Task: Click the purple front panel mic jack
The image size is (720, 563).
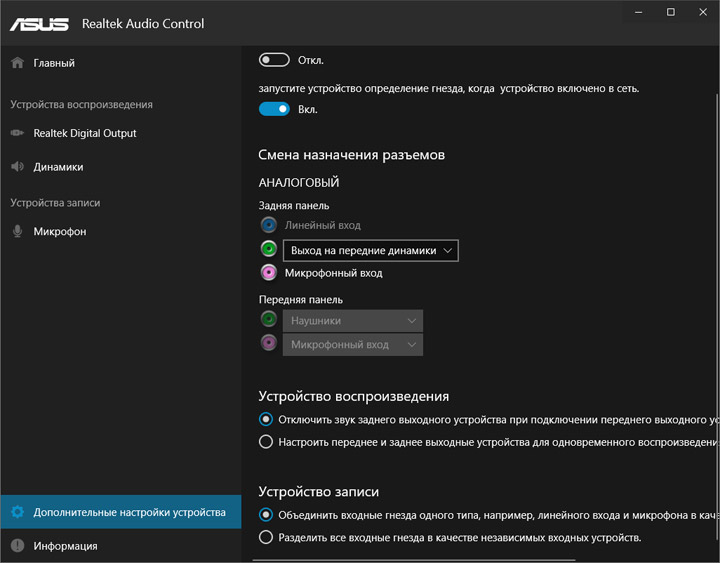Action: (x=268, y=344)
